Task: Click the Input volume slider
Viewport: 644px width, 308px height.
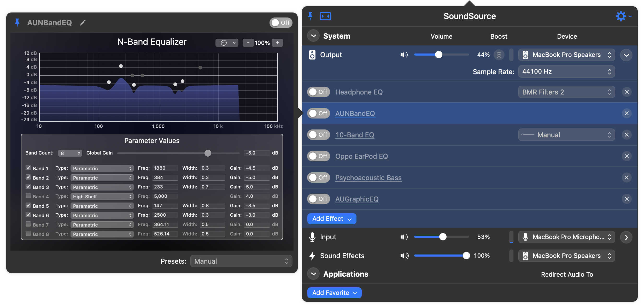Action: (x=441, y=237)
